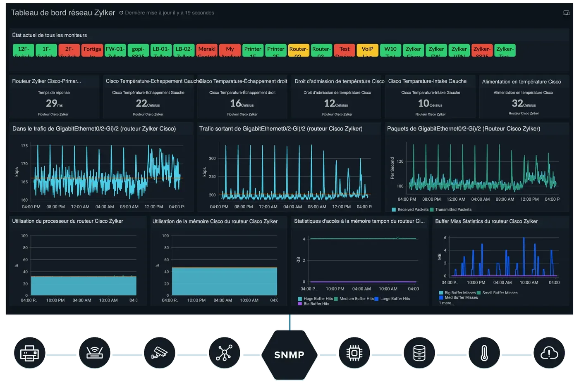Select the Zylker-Test monitor tile
The width and height of the screenshot is (579, 392).
click(505, 50)
